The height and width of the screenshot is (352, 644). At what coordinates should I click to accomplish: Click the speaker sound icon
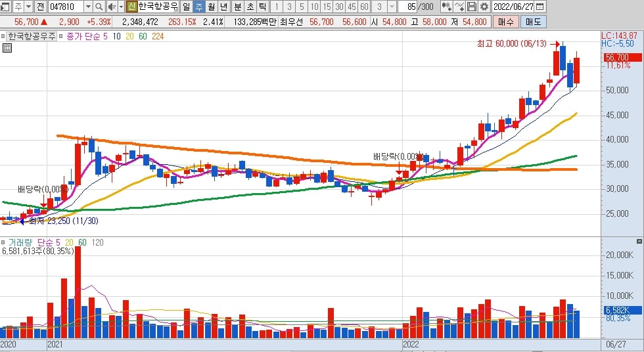112,7
